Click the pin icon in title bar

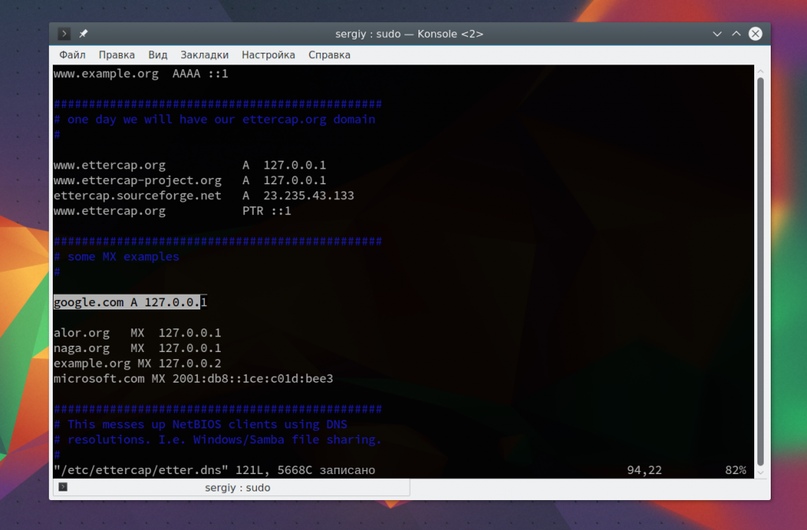[83, 34]
